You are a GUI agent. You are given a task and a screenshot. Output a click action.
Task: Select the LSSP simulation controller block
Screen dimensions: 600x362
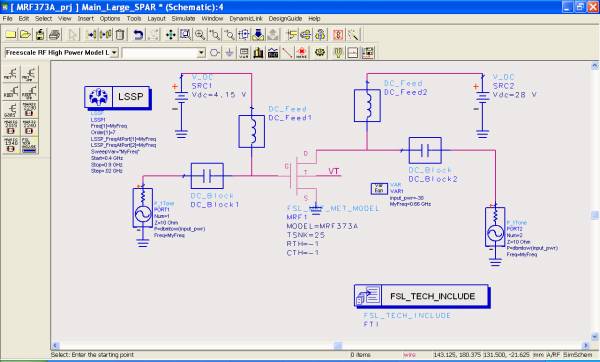(x=117, y=97)
